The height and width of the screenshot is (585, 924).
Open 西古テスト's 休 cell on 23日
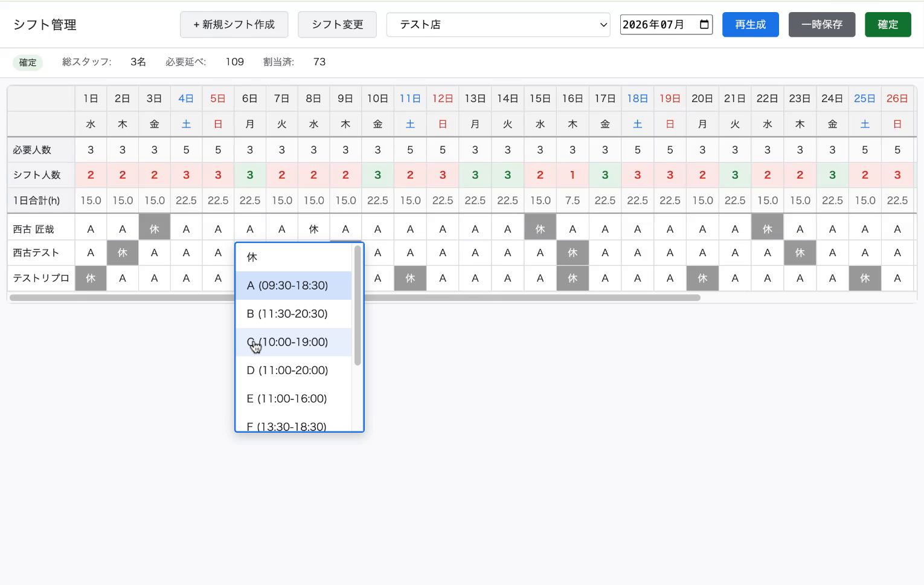click(800, 253)
